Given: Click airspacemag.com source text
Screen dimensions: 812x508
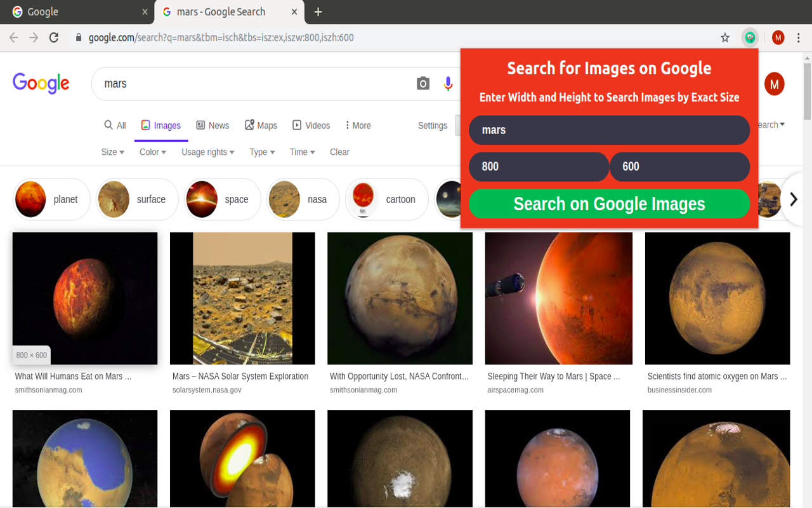Looking at the screenshot, I should (515, 390).
